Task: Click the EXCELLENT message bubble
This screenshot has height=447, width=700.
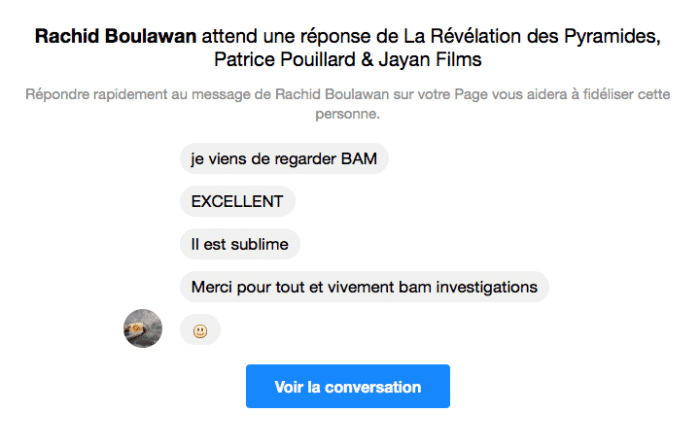Action: (237, 201)
